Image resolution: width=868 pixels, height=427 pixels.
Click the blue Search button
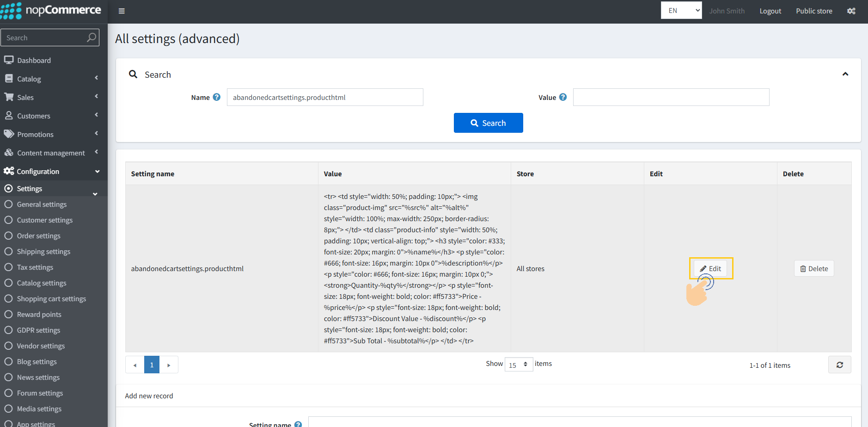click(488, 123)
